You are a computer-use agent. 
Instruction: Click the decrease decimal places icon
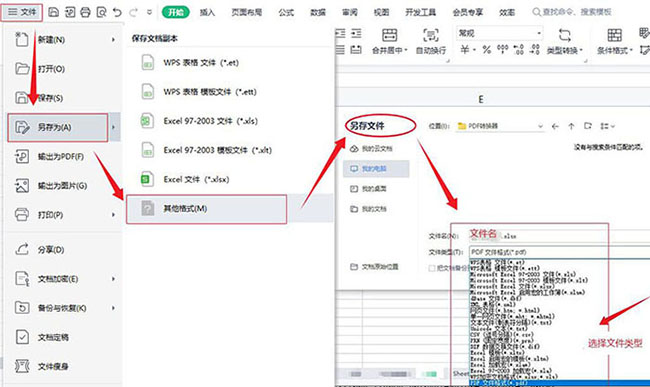coord(535,50)
